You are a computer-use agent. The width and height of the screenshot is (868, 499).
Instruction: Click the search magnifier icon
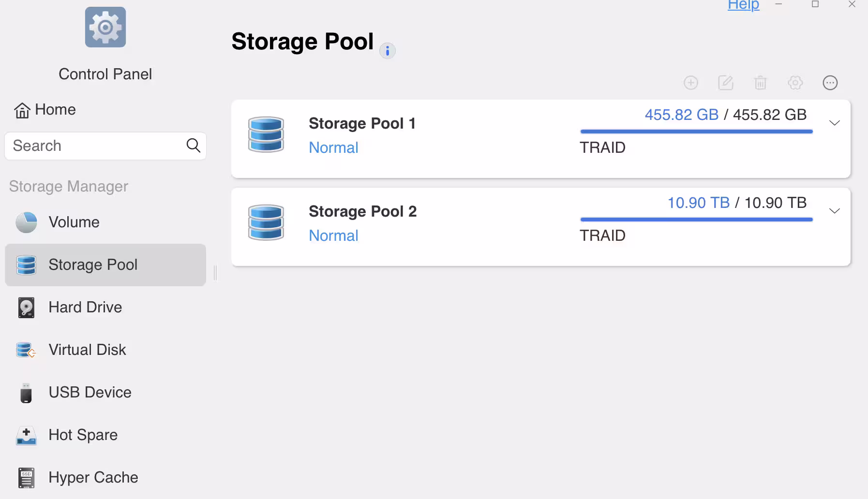(193, 146)
